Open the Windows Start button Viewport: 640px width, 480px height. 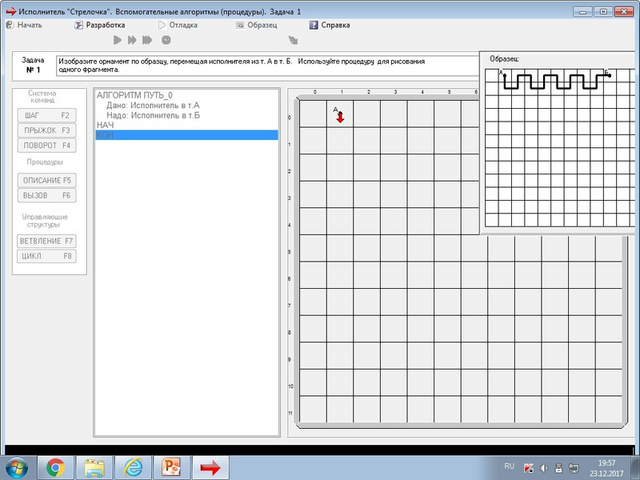pyautogui.click(x=16, y=468)
